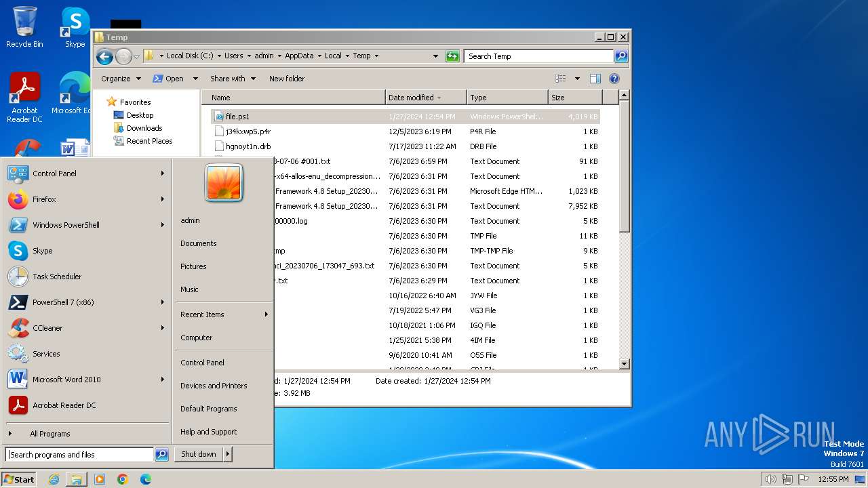Click the Shut down button
This screenshot has height=488, width=868.
click(199, 454)
